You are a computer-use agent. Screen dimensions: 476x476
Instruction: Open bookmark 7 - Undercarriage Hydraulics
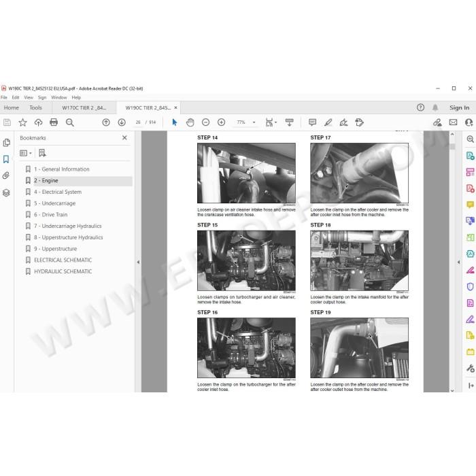click(x=68, y=226)
